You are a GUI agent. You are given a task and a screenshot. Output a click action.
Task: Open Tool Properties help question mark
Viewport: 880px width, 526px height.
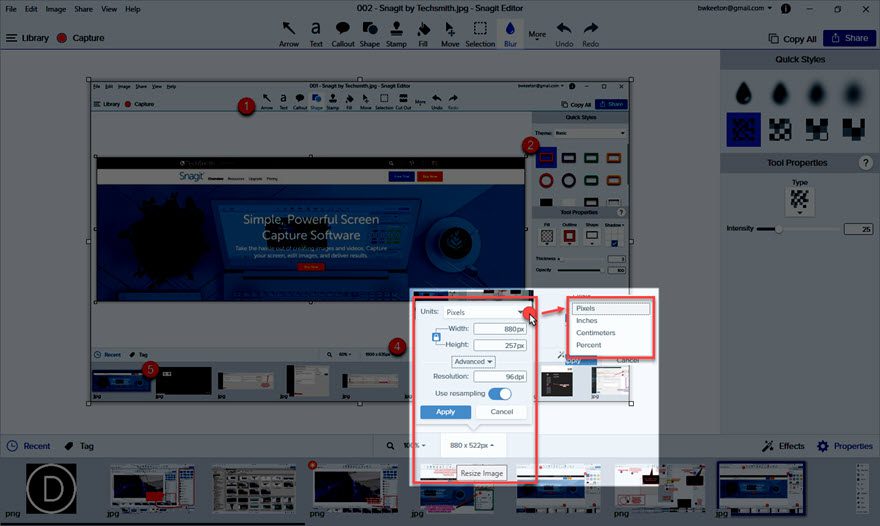[x=865, y=163]
